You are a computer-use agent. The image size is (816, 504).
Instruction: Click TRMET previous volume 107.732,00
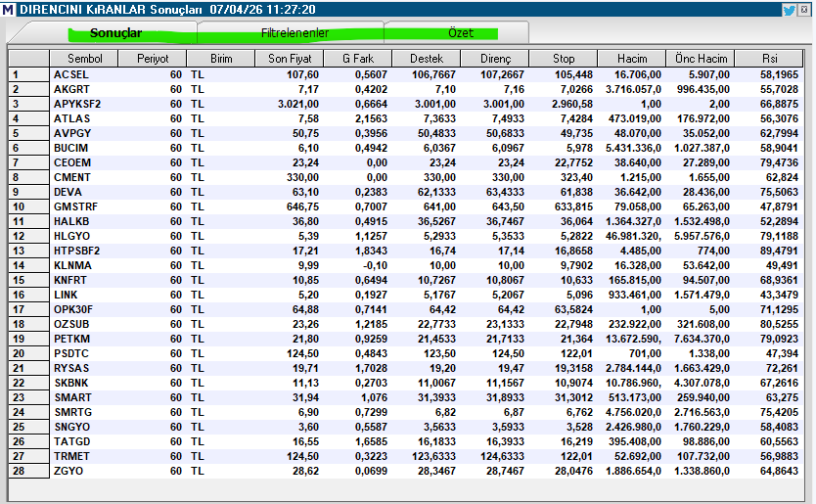tap(703, 456)
